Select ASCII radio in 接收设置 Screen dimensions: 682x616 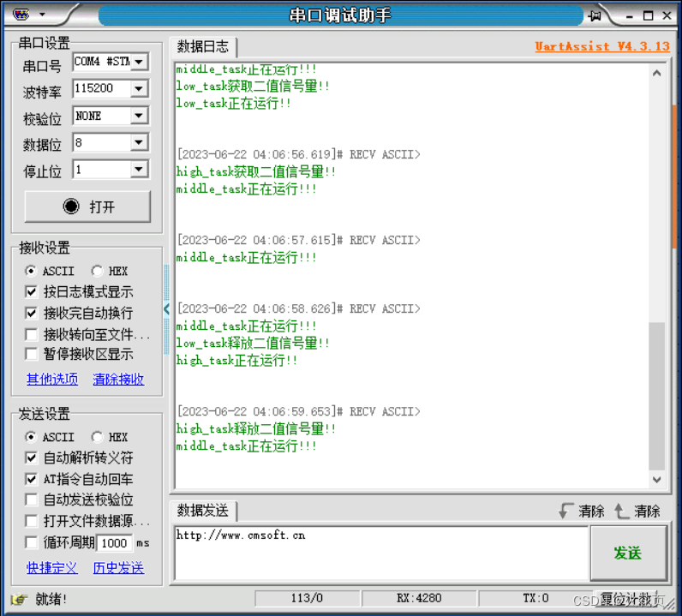tap(31, 271)
